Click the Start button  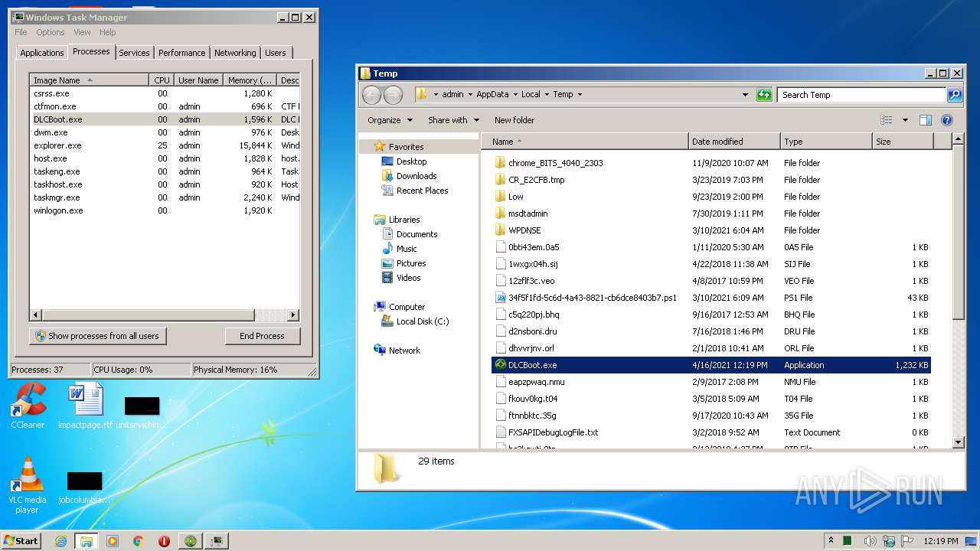tap(21, 540)
